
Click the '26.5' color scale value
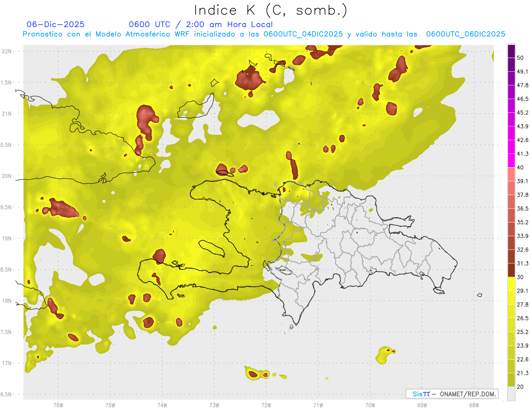click(523, 318)
